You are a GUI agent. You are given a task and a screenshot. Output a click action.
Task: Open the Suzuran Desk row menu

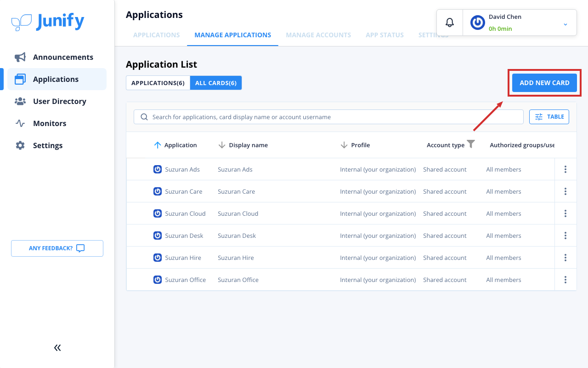tap(565, 236)
